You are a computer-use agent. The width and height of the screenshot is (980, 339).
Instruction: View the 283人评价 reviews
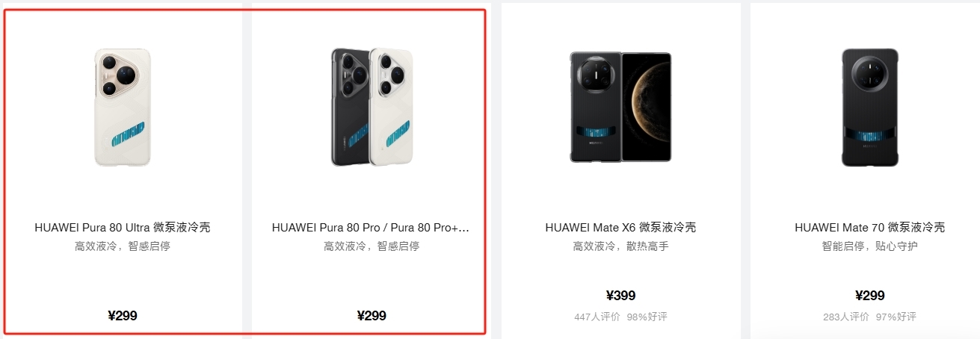click(x=846, y=317)
